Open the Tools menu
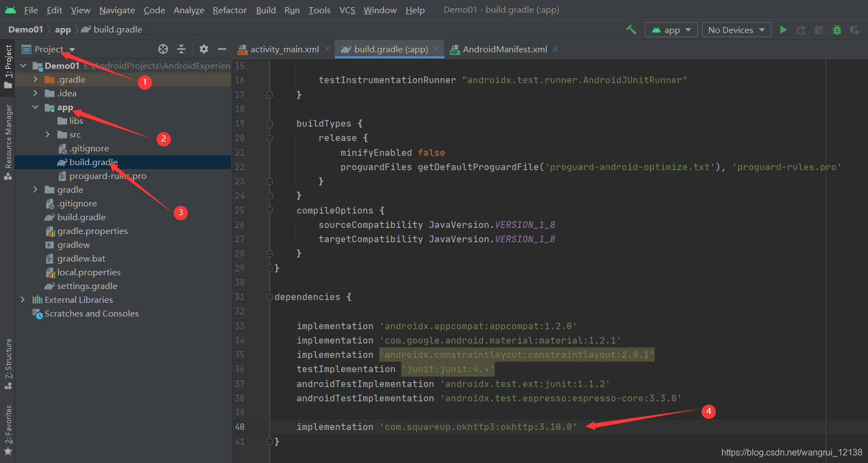Viewport: 868px width, 463px height. coord(320,10)
